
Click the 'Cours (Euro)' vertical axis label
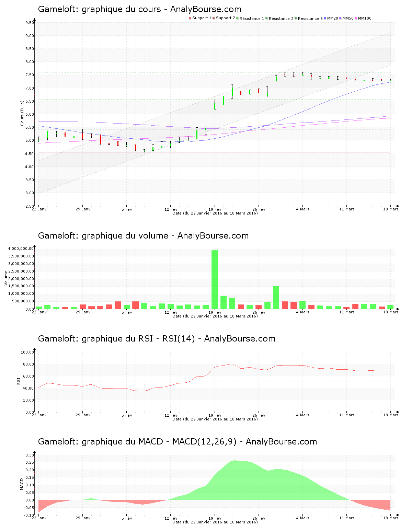(22, 113)
